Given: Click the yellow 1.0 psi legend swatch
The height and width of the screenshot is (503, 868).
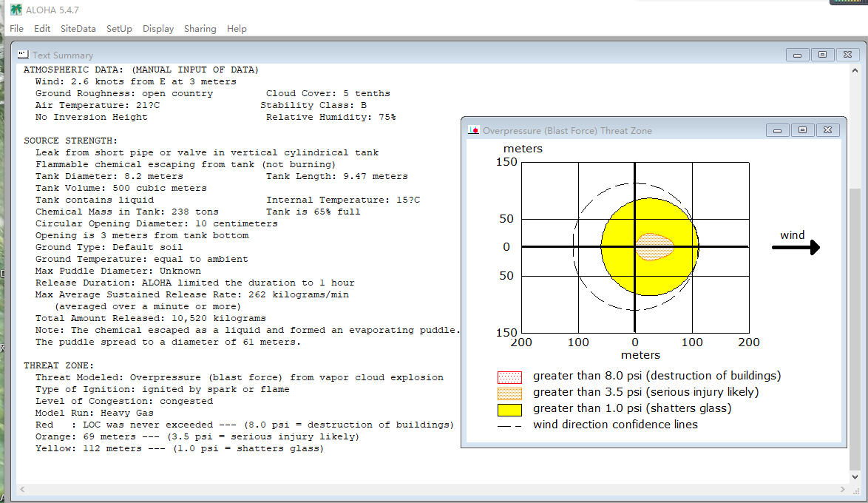Looking at the screenshot, I should [x=509, y=410].
